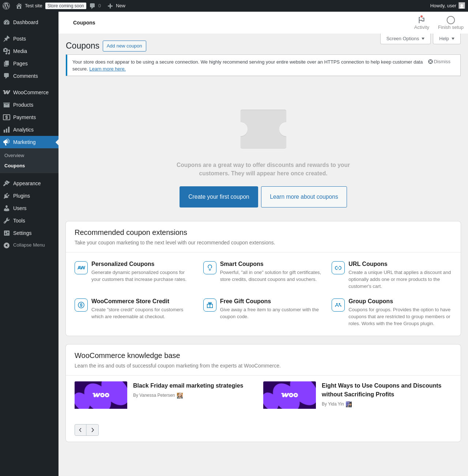468x476 pixels.
Task: Click the Users person icon
Action: 7,208
